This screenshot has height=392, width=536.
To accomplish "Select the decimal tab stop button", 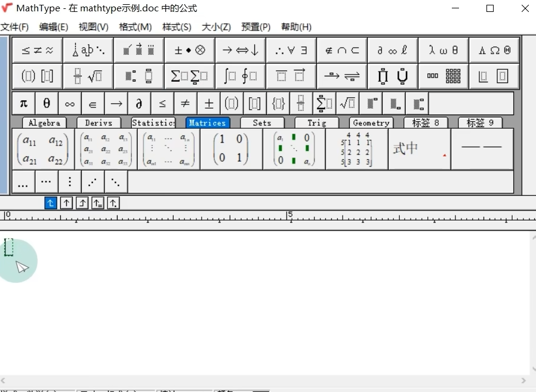I will click(113, 203).
